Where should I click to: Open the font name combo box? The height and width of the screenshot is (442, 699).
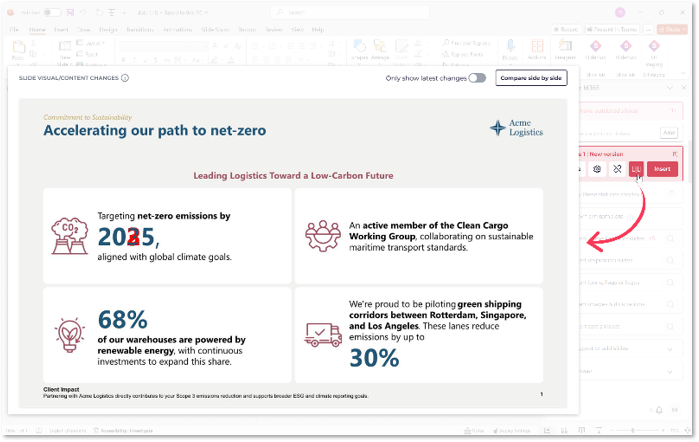tap(152, 46)
